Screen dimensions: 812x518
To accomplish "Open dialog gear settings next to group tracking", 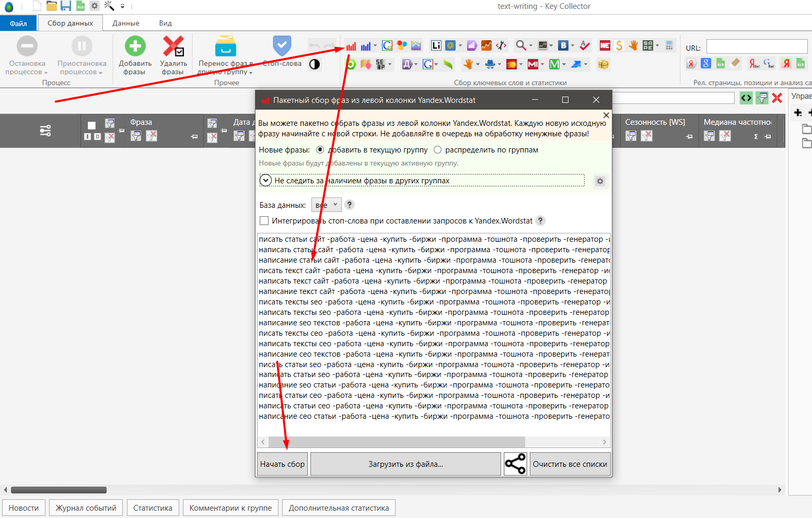I will click(x=600, y=181).
